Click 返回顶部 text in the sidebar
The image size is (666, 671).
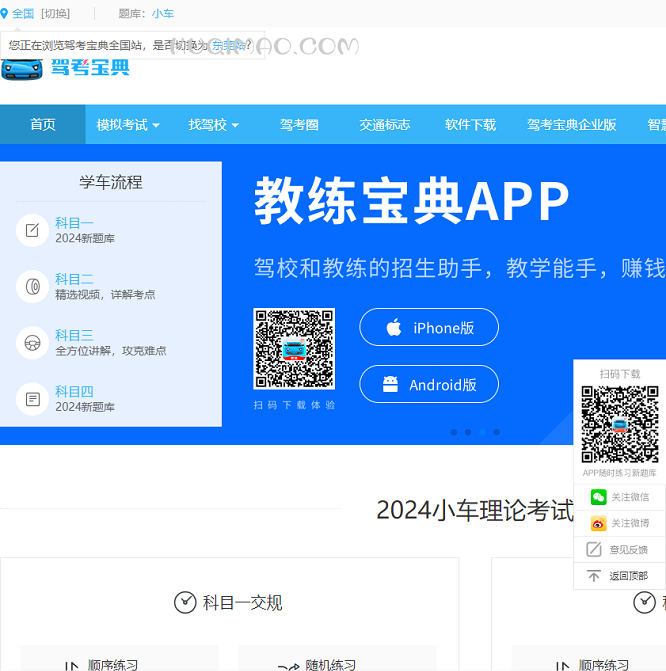point(628,576)
